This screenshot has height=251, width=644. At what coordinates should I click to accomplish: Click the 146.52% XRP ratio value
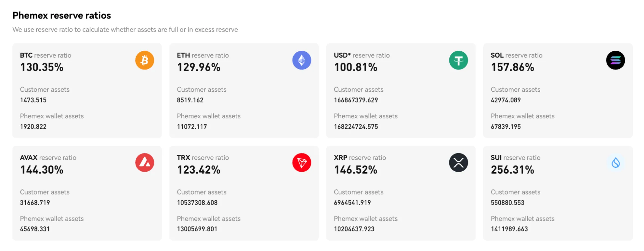click(x=356, y=170)
